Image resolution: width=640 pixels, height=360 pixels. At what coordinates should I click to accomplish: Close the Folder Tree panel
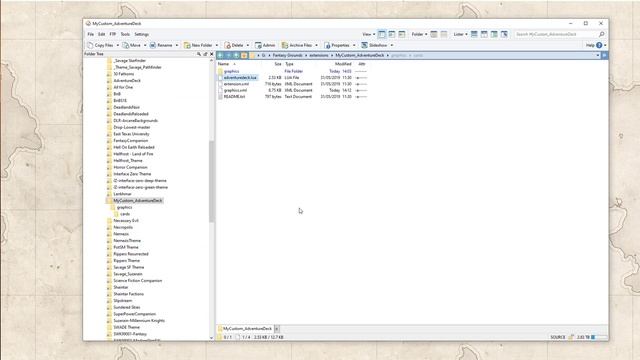pyautogui.click(x=211, y=54)
